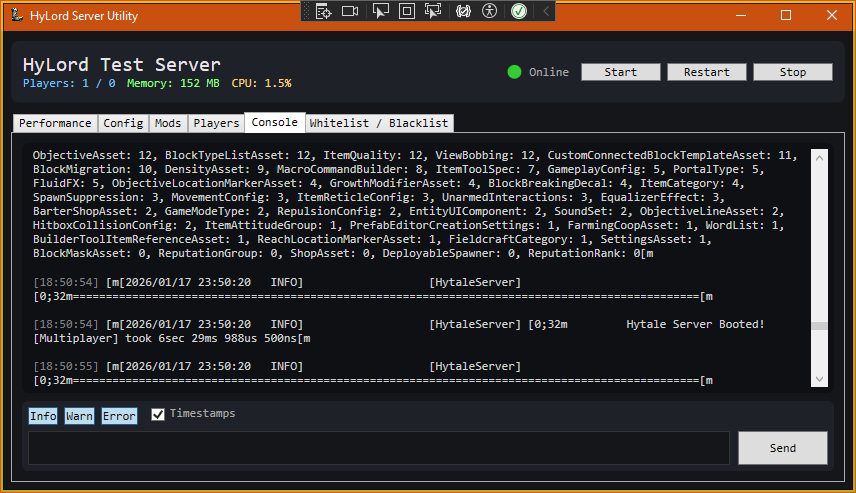Collapse the debug toolbar with the chevron
This screenshot has height=493, width=856.
click(546, 11)
